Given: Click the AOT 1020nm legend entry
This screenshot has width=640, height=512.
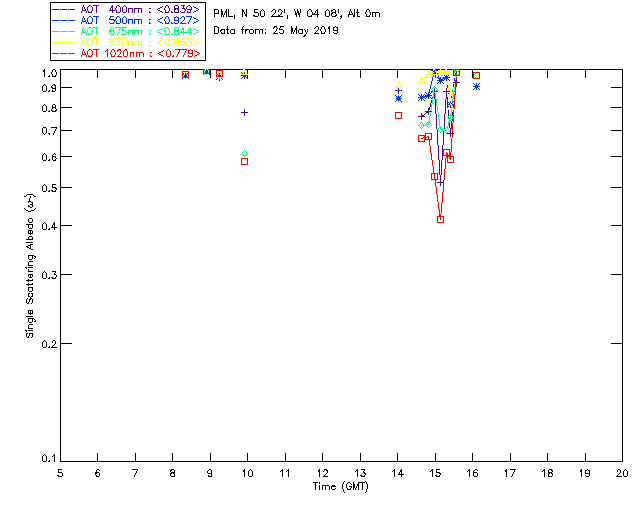Looking at the screenshot, I should (126, 53).
